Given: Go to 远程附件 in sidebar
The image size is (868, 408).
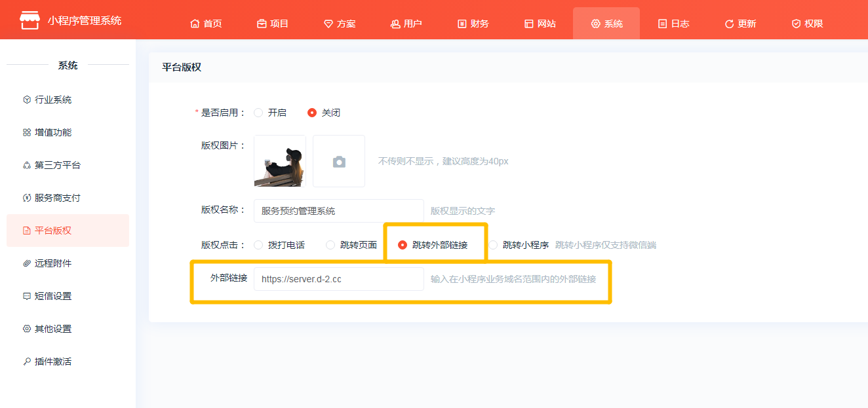Looking at the screenshot, I should (68, 263).
